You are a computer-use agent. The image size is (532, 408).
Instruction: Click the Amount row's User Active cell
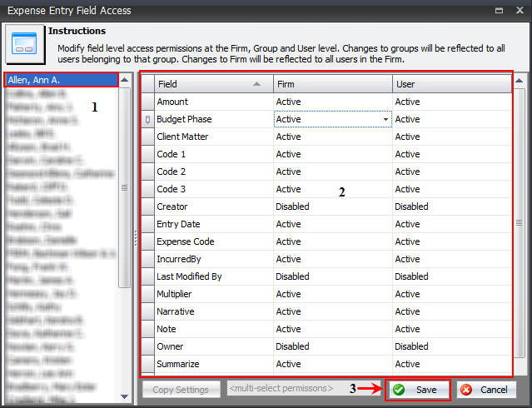450,102
